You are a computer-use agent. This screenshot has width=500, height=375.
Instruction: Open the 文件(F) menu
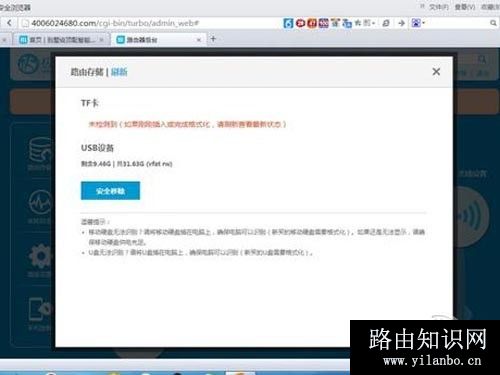438,7
